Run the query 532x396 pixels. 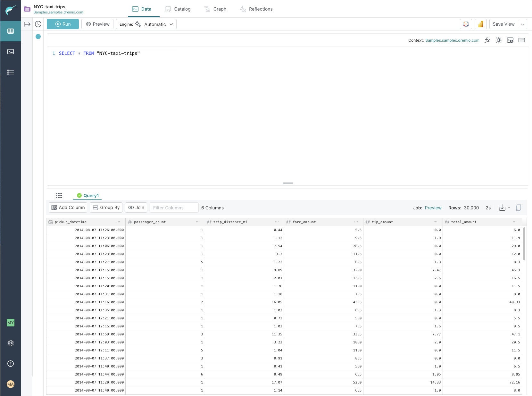click(x=63, y=24)
